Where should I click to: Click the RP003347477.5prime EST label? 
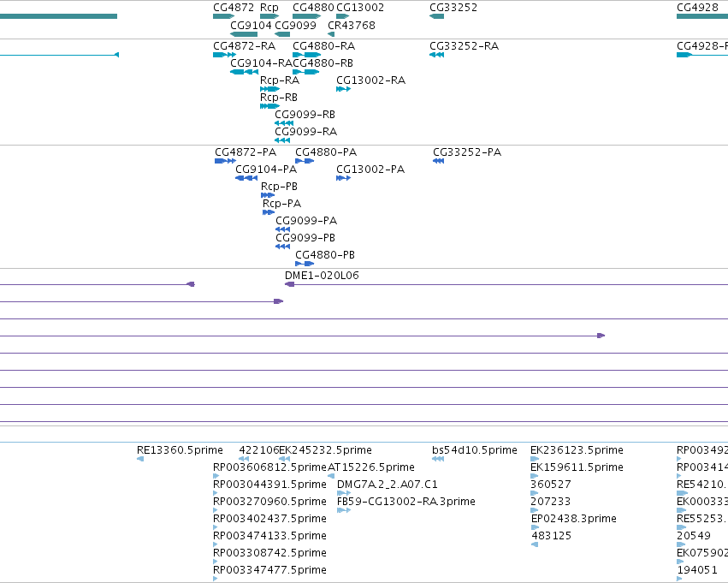pos(269,570)
